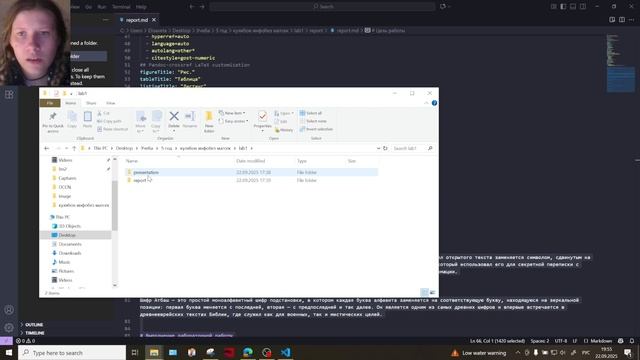This screenshot has width=640, height=360.
Task: Open Documents in navigation pane
Action: 69,244
